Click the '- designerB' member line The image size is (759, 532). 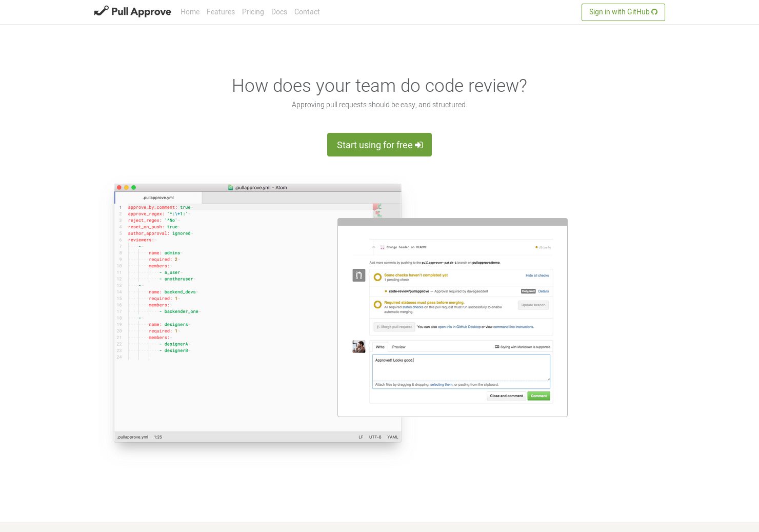tap(174, 350)
